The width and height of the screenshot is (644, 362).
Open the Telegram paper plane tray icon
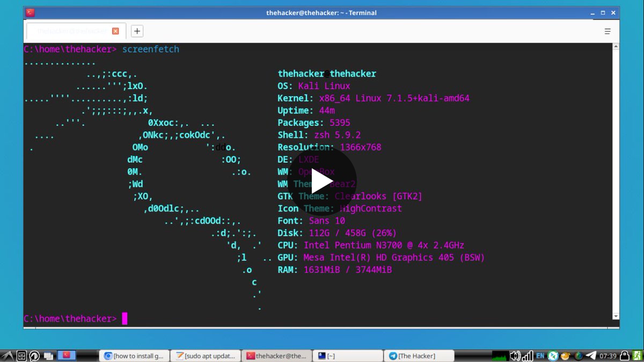pos(591,356)
